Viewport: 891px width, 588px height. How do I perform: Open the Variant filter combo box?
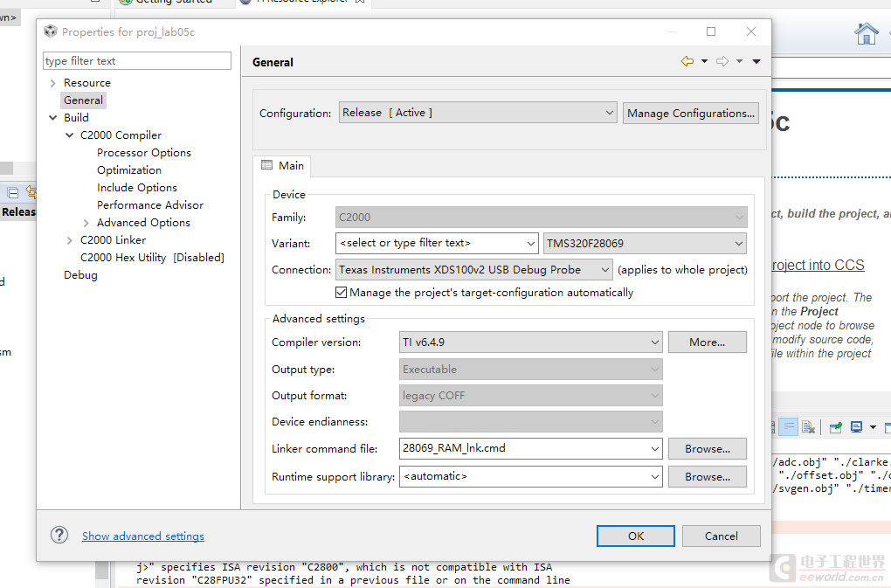coord(437,243)
